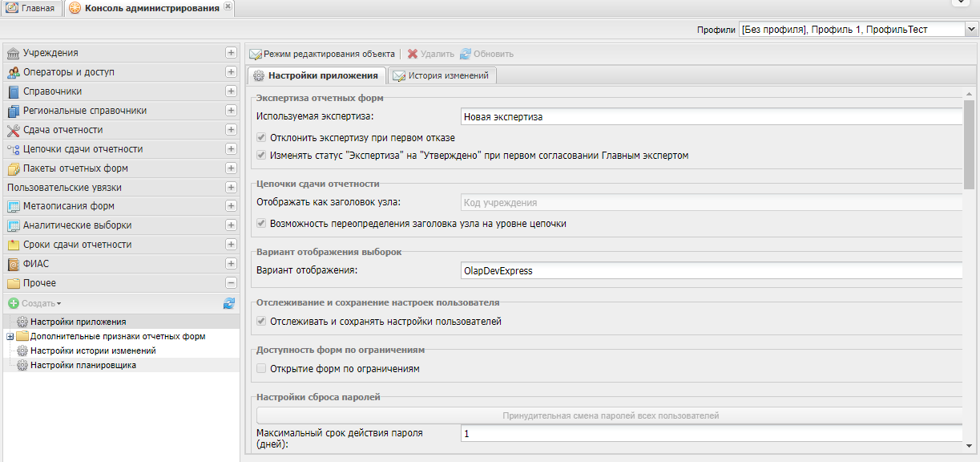The width and height of the screenshot is (980, 462).
Task: Open the Главная tab
Action: click(30, 8)
